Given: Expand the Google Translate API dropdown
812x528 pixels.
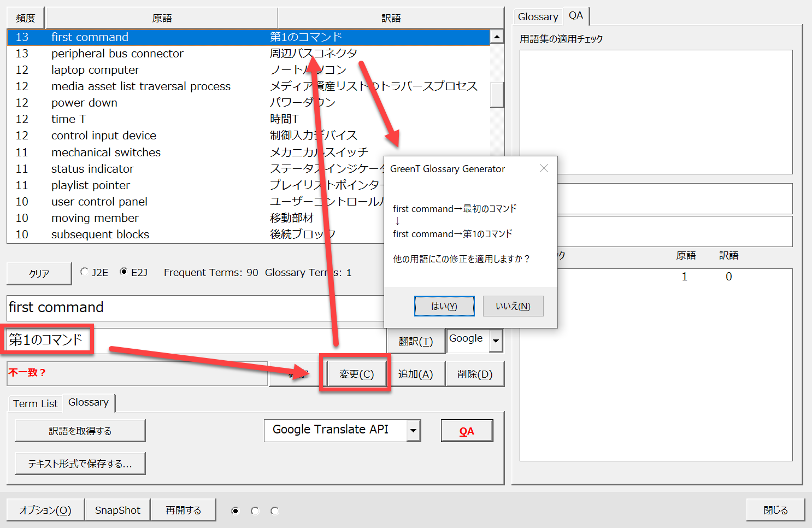Looking at the screenshot, I should point(414,431).
